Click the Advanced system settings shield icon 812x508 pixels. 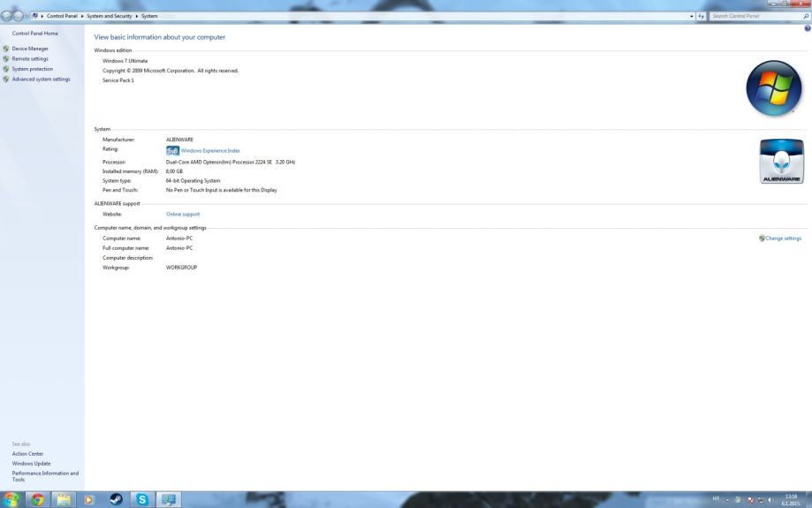(x=6, y=80)
